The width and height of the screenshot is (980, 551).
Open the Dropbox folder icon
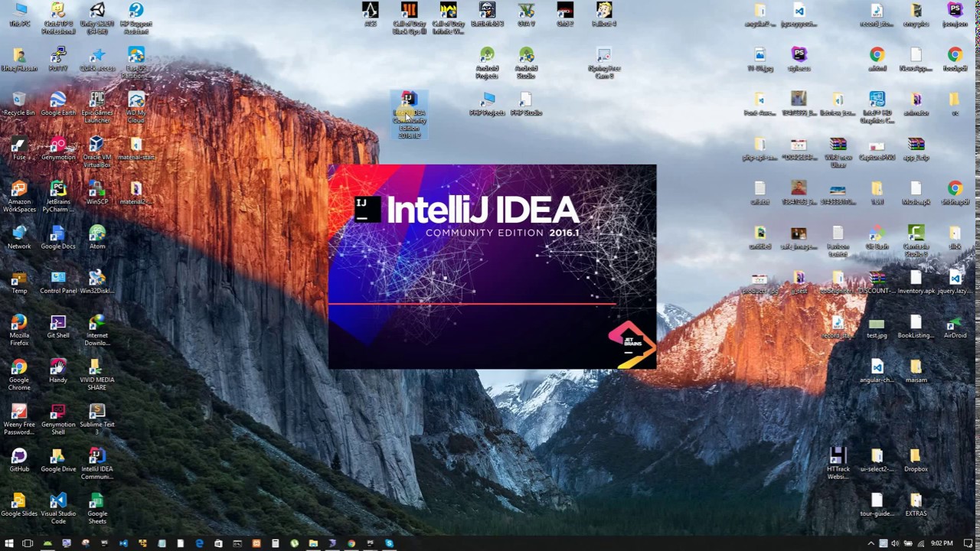pos(916,461)
